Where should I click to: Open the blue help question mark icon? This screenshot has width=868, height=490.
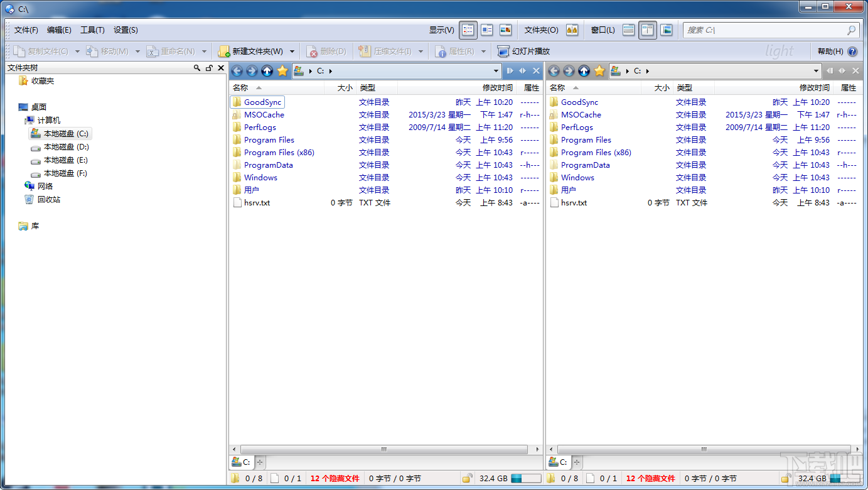852,52
